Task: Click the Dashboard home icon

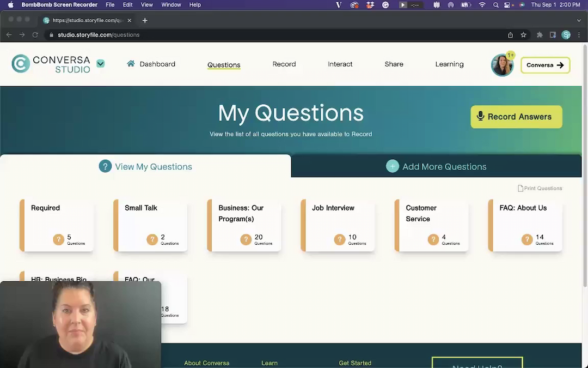Action: click(131, 63)
